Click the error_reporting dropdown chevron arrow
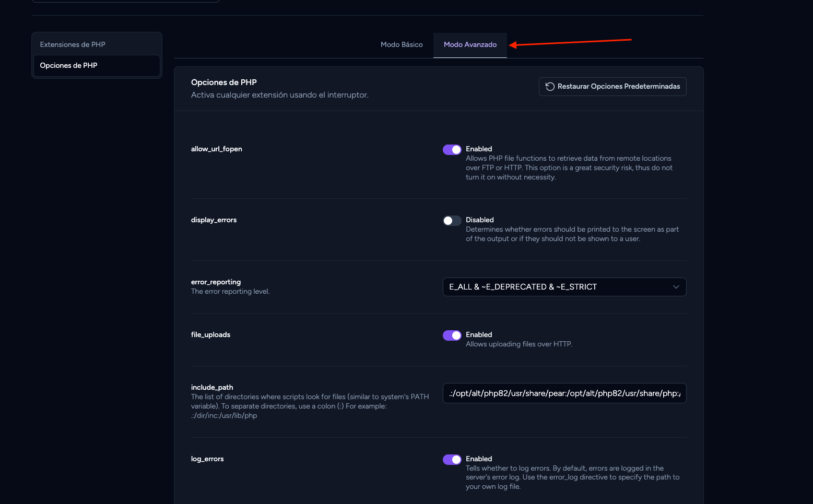 click(676, 287)
